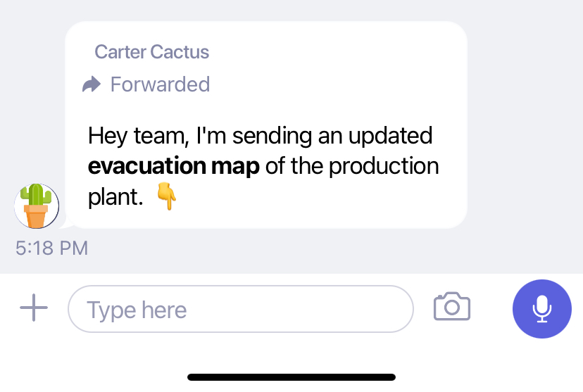This screenshot has height=392, width=583.
Task: Click the home indicator bar
Action: [x=291, y=377]
